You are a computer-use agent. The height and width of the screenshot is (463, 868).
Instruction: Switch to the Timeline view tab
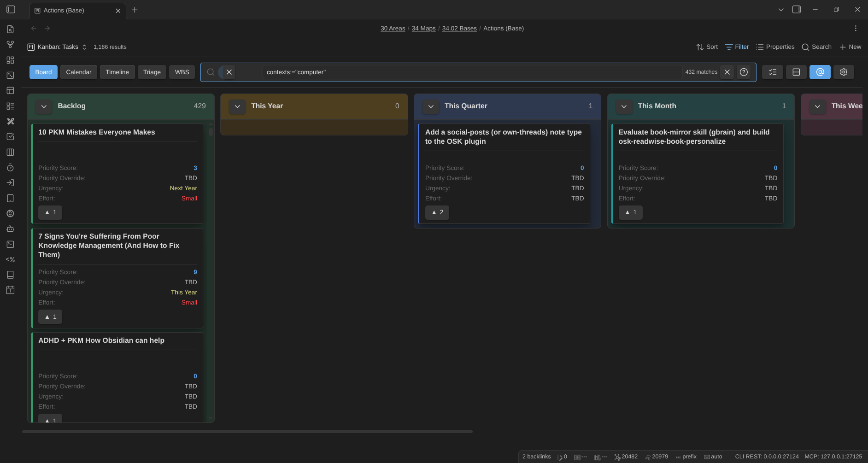tap(117, 72)
